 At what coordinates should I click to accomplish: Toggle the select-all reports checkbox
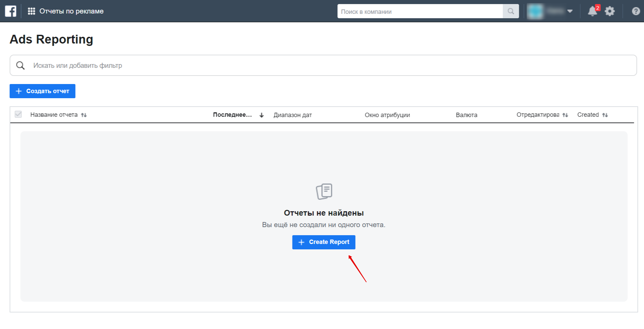tap(19, 114)
